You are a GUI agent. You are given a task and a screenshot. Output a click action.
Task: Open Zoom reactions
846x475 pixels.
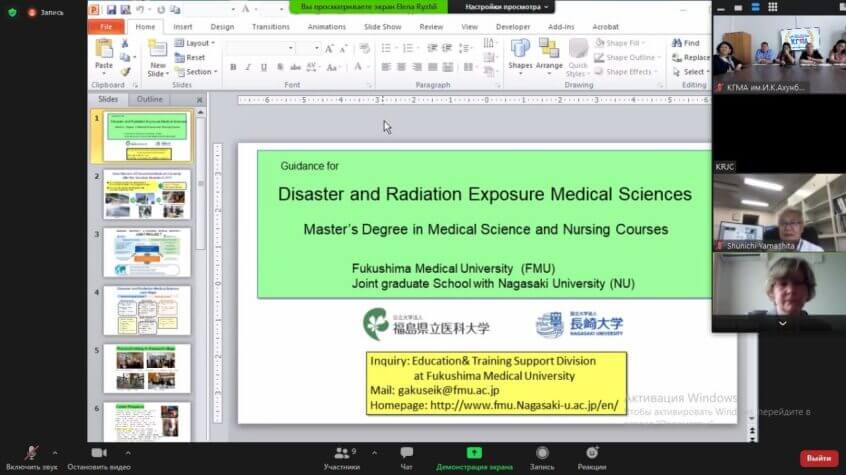591,457
